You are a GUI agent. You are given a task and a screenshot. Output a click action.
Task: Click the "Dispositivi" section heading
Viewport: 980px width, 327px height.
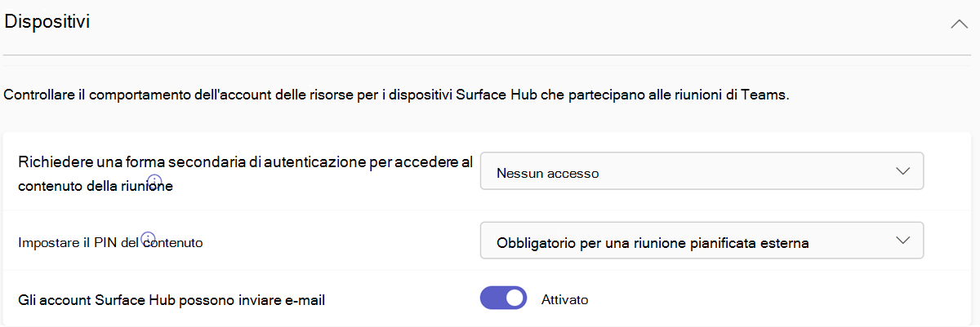tap(47, 22)
